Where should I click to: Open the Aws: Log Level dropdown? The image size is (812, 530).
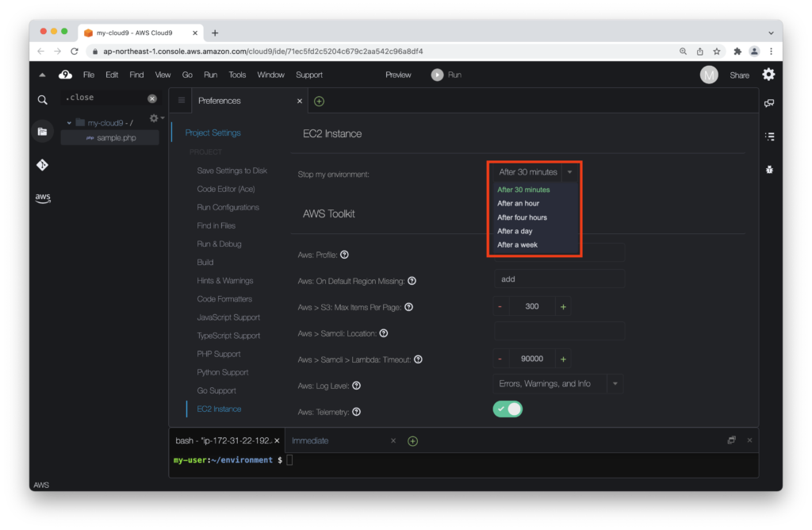coord(615,384)
